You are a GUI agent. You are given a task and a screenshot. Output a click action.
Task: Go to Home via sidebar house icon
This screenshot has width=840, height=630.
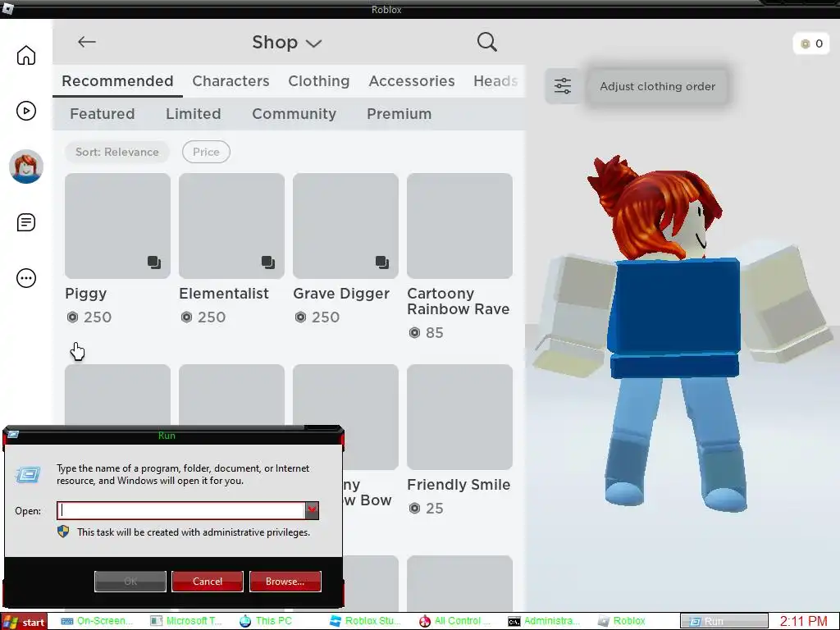(x=25, y=55)
